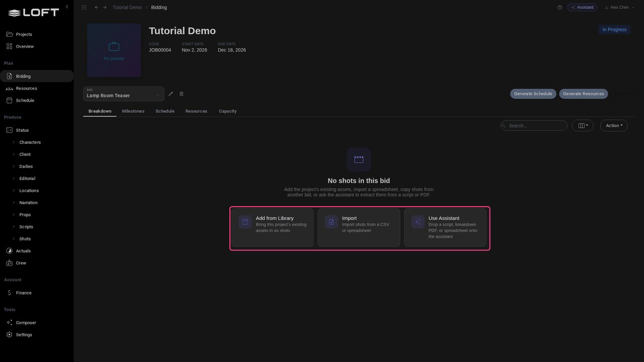Image resolution: width=644 pixels, height=362 pixels.
Task: Click the Overview grid icon in sidebar
Action: [9, 46]
